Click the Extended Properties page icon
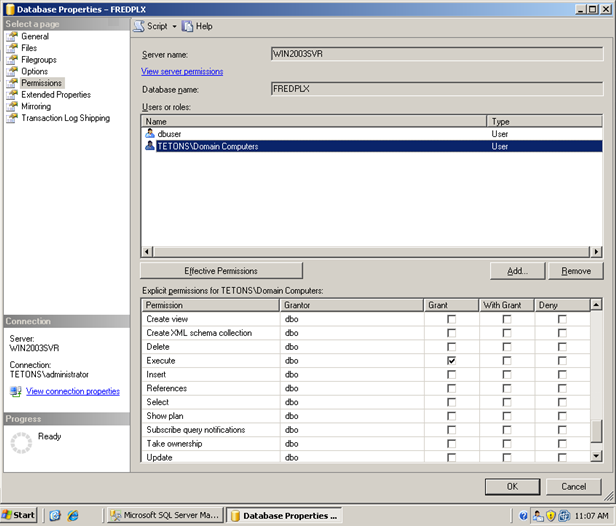Image resolution: width=616 pixels, height=526 pixels. 12,95
